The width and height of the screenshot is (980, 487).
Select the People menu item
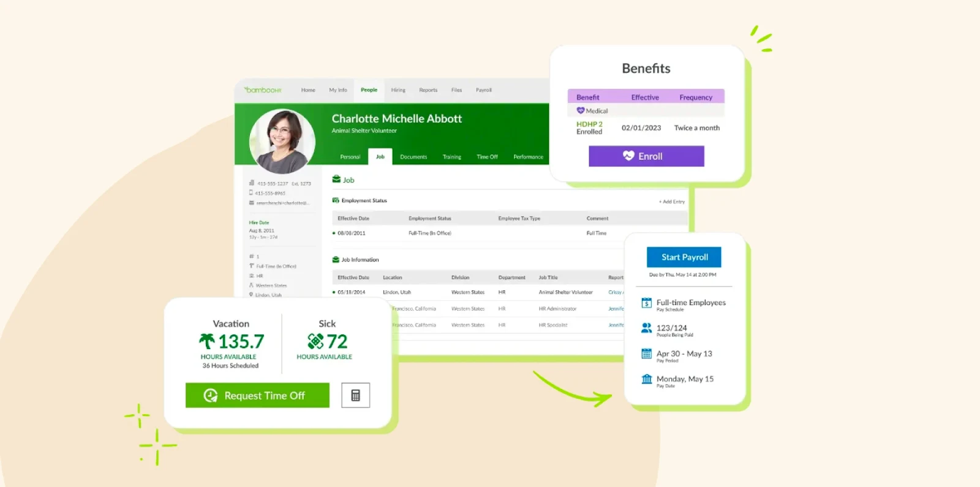(x=369, y=90)
